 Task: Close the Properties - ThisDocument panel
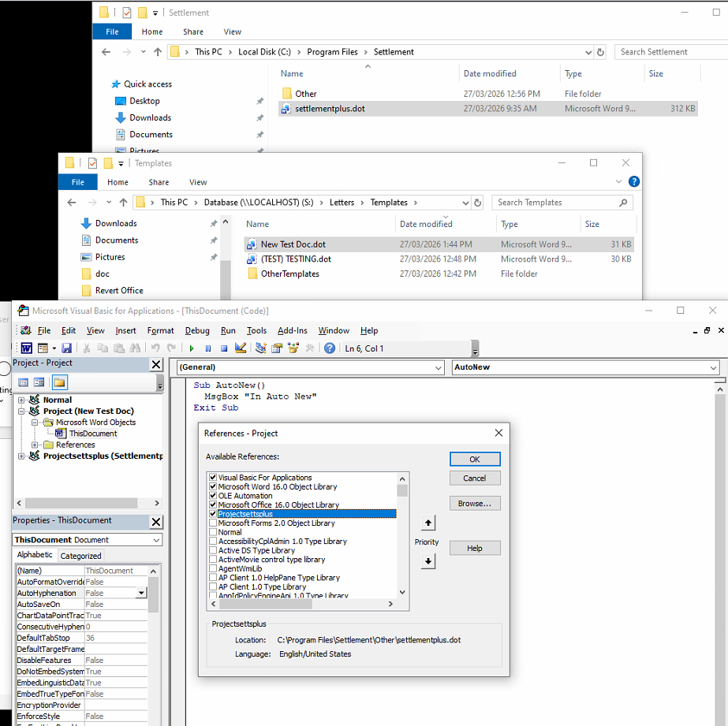pyautogui.click(x=156, y=522)
